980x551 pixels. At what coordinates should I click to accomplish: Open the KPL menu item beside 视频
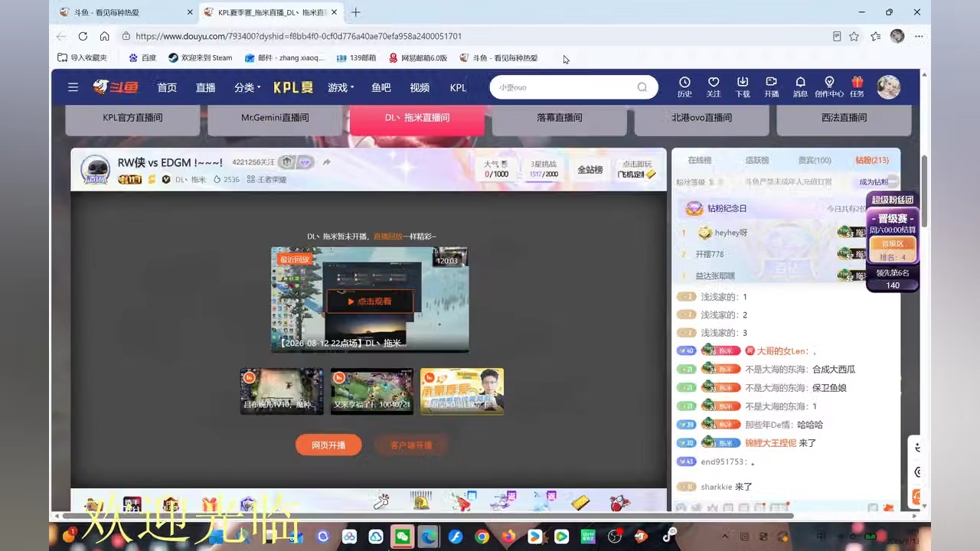458,87
